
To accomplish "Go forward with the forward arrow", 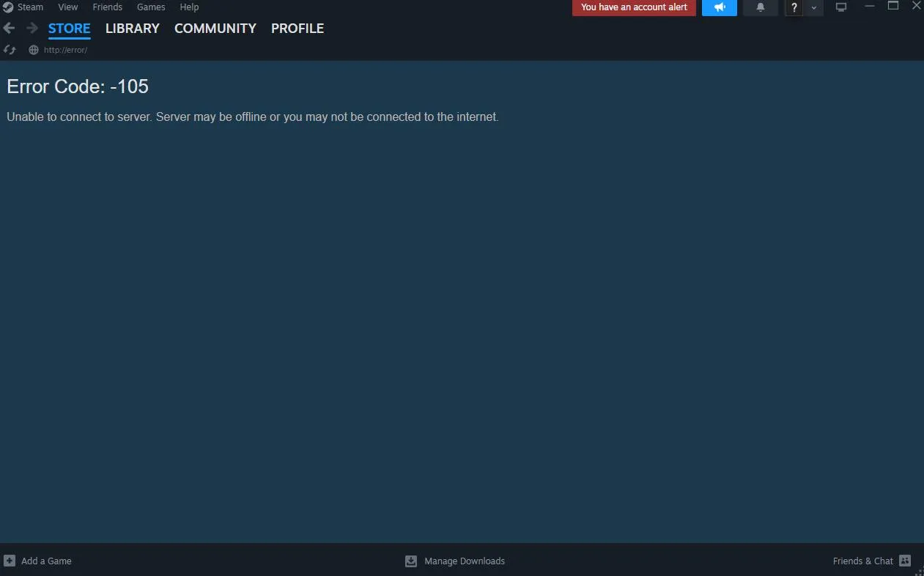I will coord(32,28).
